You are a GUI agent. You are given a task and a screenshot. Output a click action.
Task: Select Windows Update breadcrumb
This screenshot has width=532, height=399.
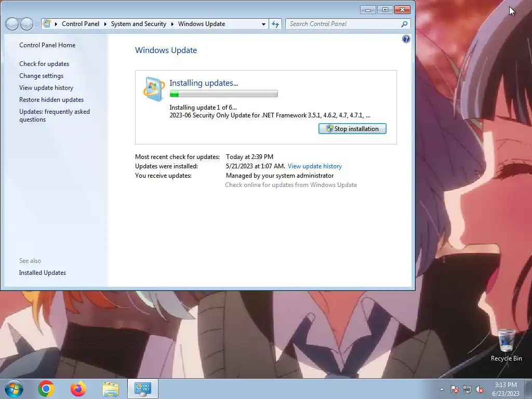tap(202, 24)
